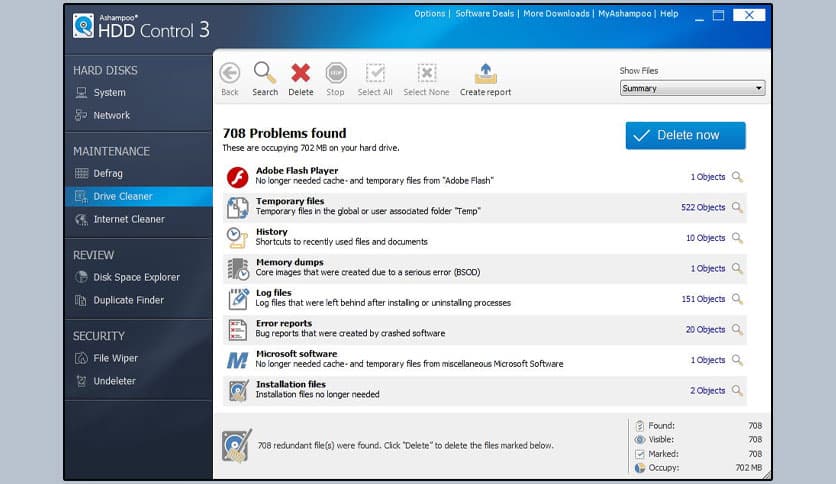This screenshot has height=484, width=836.
Task: Open Undeleter under Security
Action: coord(114,381)
